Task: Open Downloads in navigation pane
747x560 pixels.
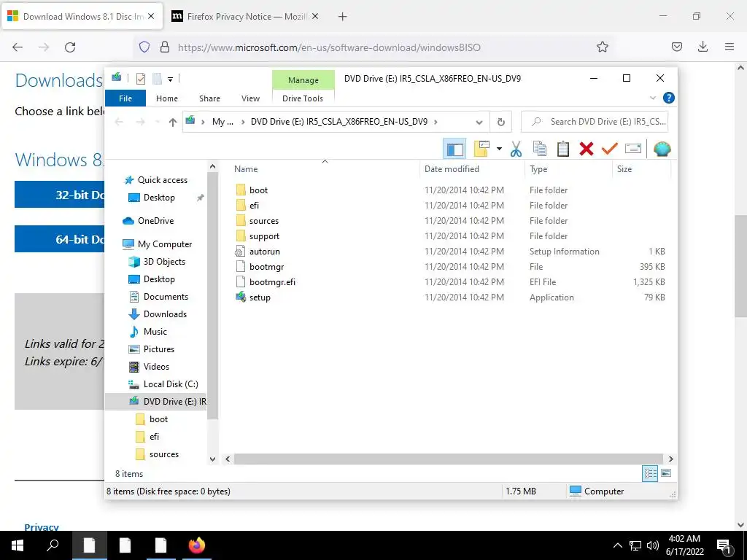Action: click(x=165, y=314)
